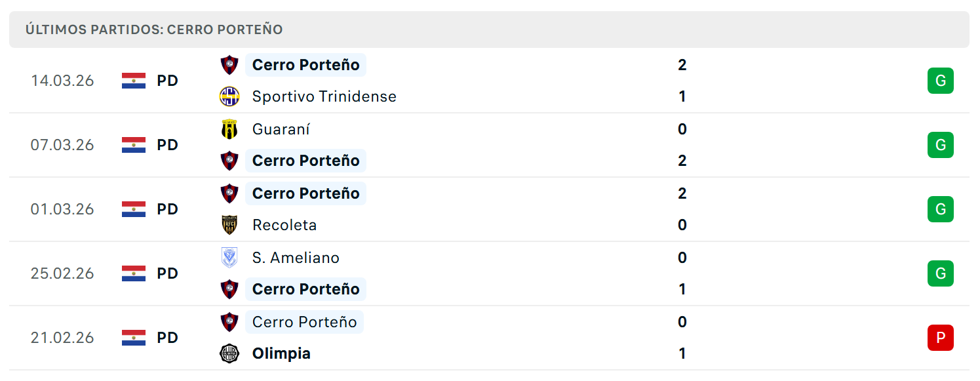Click the Recoleta club crest icon
Viewport: 980px width, 381px height.
(x=229, y=225)
